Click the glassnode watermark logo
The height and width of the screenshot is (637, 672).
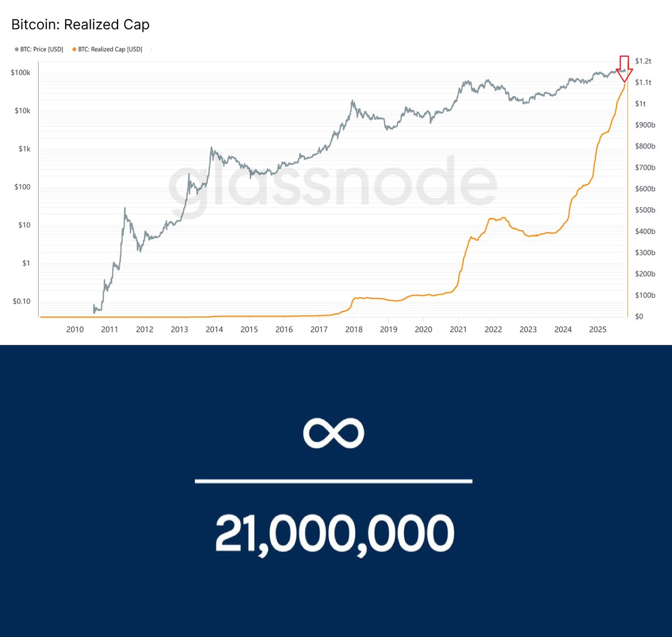pyautogui.click(x=333, y=185)
